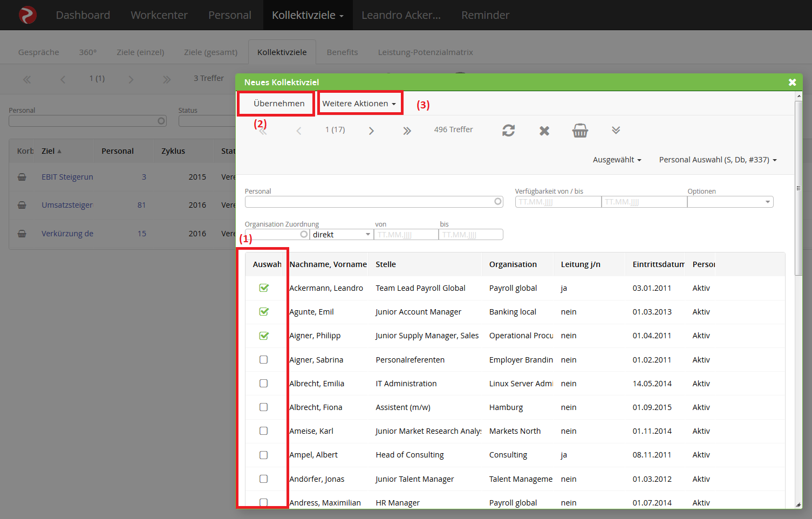The width and height of the screenshot is (812, 519).
Task: Open the basket icon in dialog toolbar
Action: [x=580, y=131]
